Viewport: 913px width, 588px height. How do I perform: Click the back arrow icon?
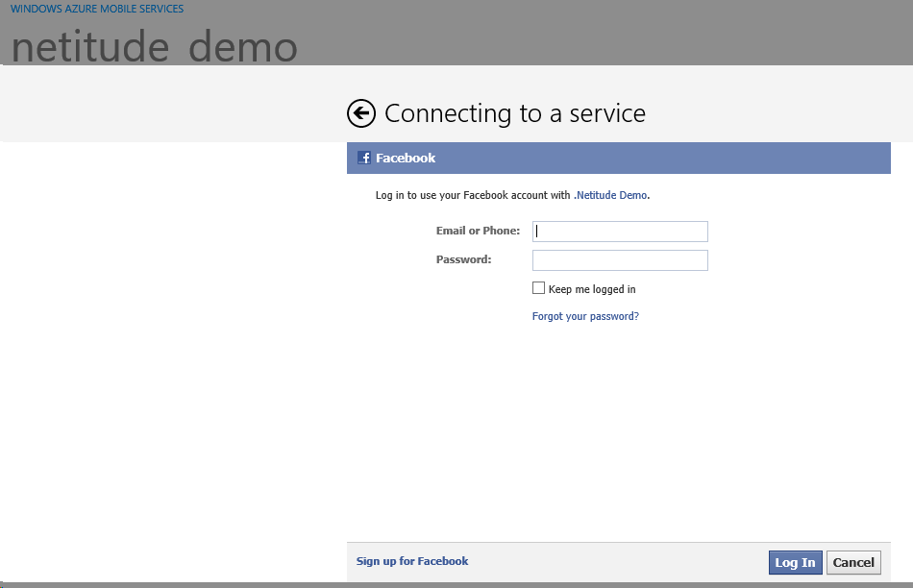point(361,113)
